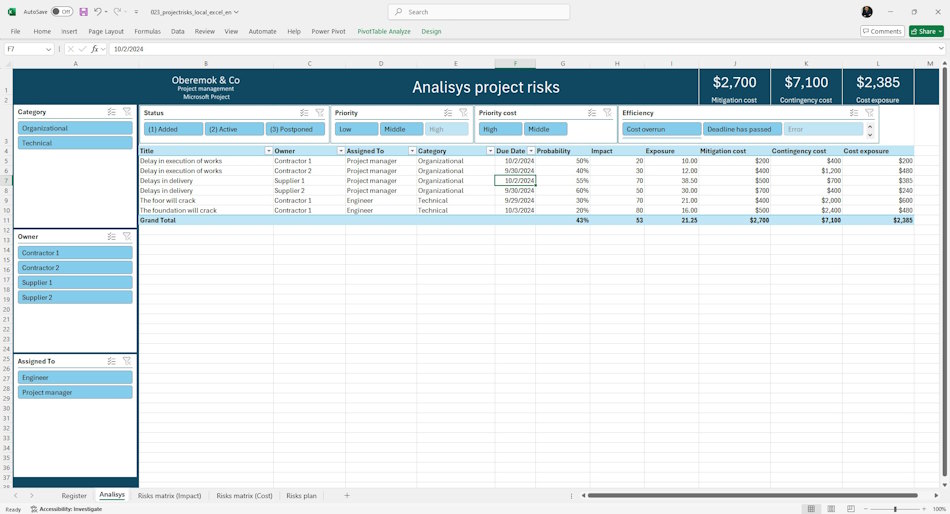Switch to Register sheet tab

(74, 496)
